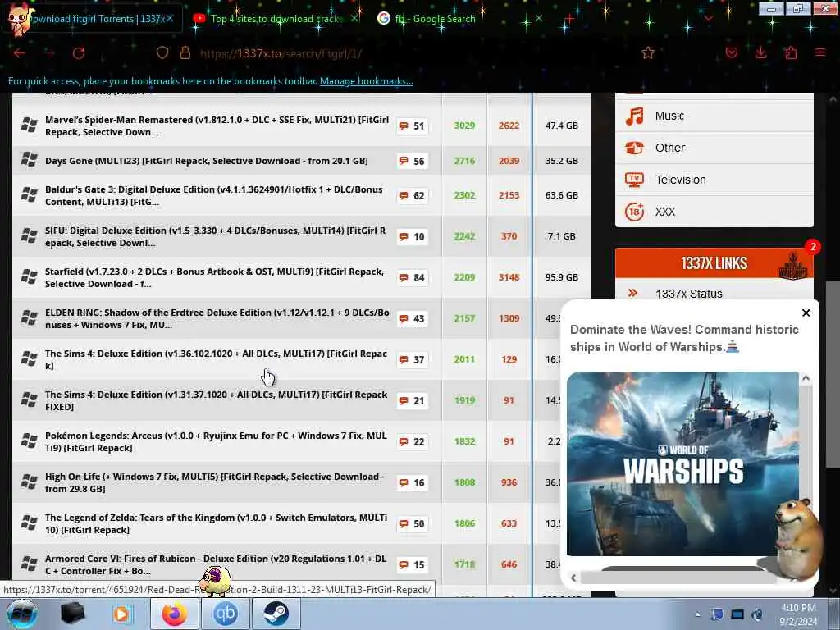The image size is (840, 630).
Task: Click size 7.1 GB for SIFU
Action: tap(561, 236)
